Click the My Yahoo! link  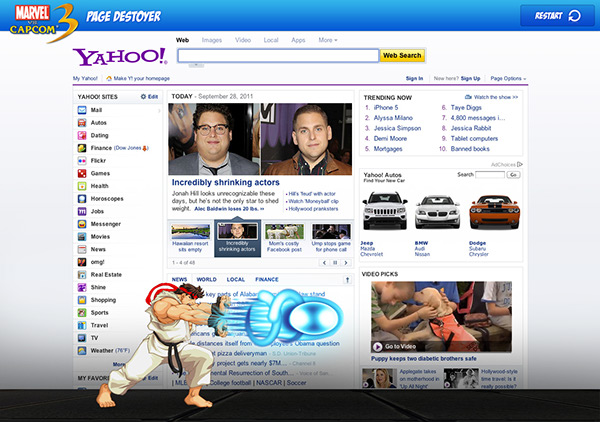(85, 78)
